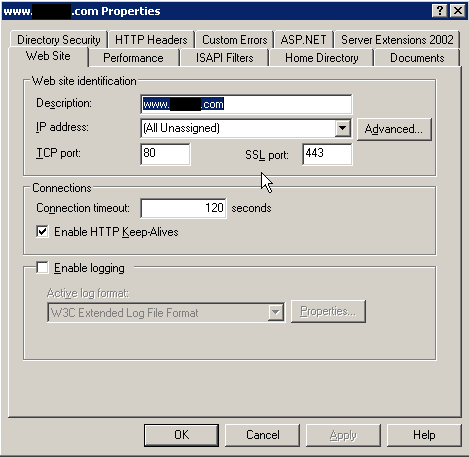This screenshot has width=469, height=457.
Task: Uncheck Enable HTTP Keep-Alives
Action: click(42, 231)
